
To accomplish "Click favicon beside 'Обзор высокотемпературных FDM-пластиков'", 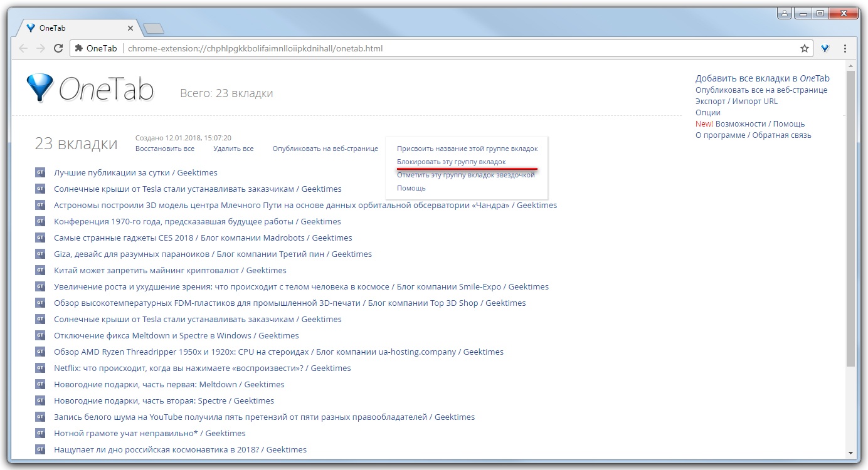I will tap(40, 303).
